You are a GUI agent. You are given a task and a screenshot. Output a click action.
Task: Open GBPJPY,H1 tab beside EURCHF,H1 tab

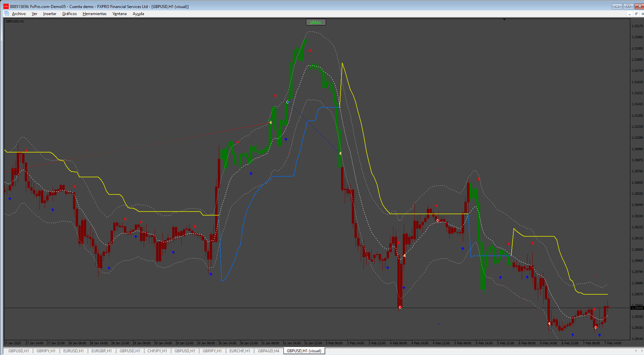click(212, 351)
